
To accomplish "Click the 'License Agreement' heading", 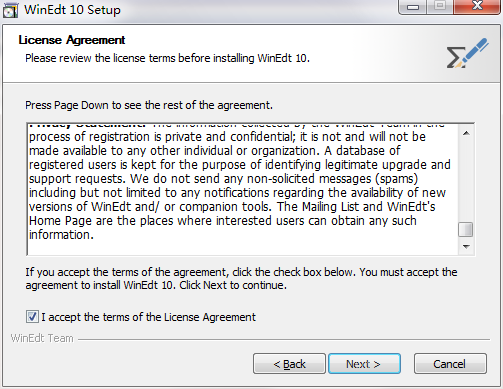I will (72, 40).
